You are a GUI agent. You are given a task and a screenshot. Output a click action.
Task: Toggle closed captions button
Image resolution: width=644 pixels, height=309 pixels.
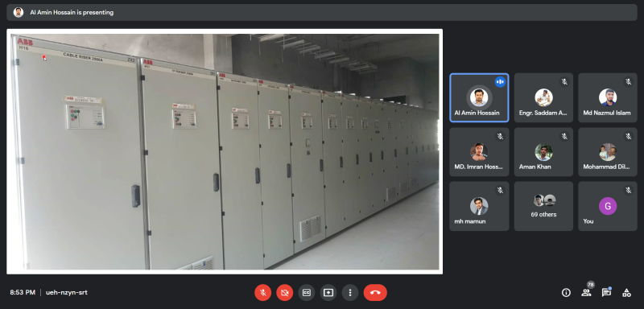click(x=307, y=293)
